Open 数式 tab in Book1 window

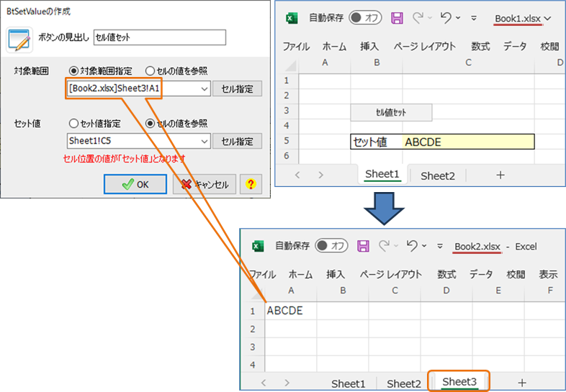pyautogui.click(x=480, y=46)
